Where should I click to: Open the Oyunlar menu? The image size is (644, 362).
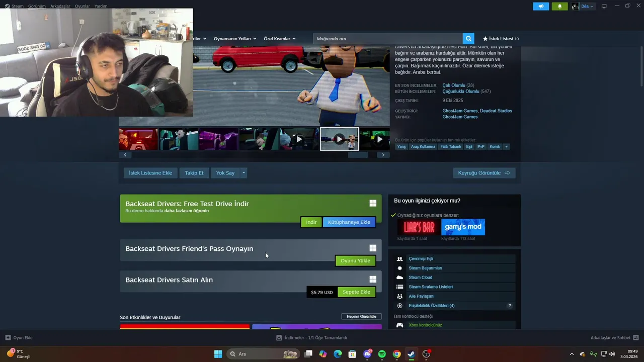pos(83,6)
